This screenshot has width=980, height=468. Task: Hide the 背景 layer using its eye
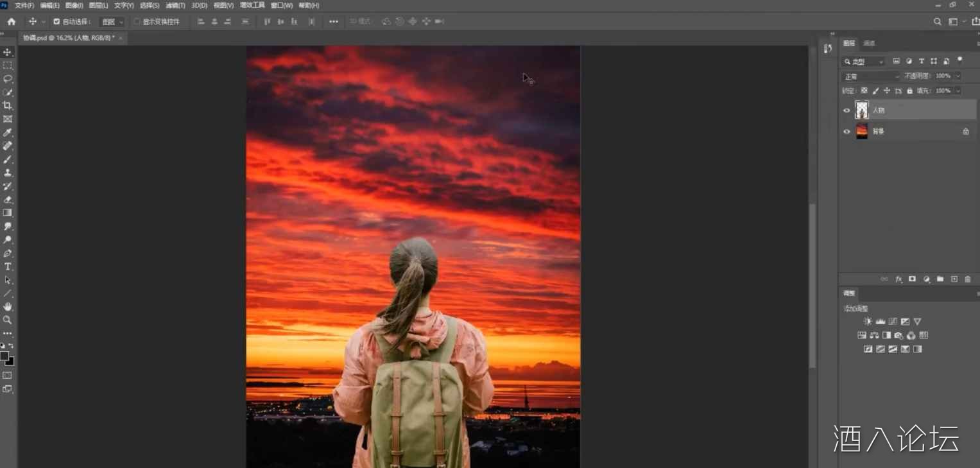pyautogui.click(x=847, y=132)
